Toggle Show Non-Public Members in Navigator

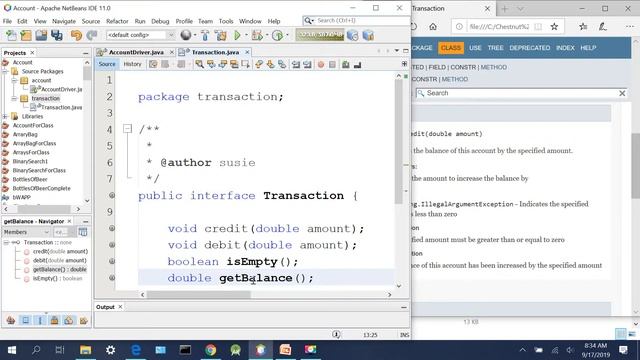[54, 320]
